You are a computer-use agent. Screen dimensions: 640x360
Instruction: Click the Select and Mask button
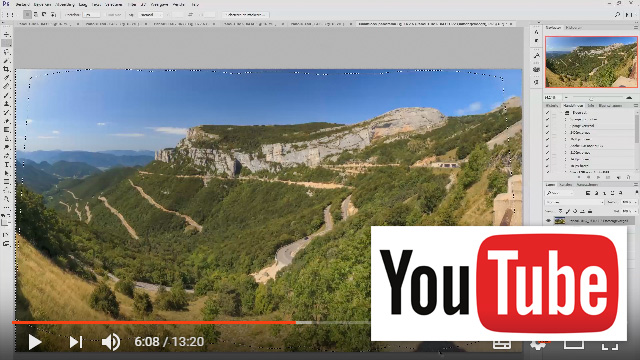point(245,14)
